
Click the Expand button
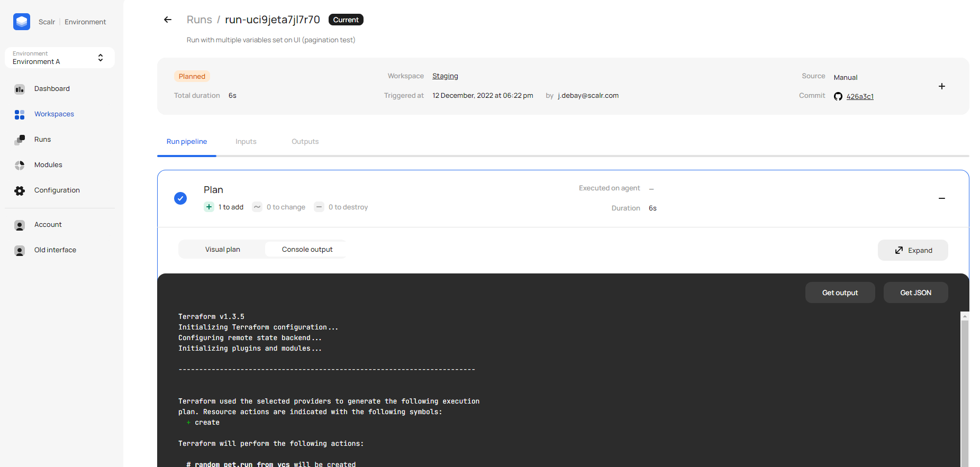[x=913, y=250]
